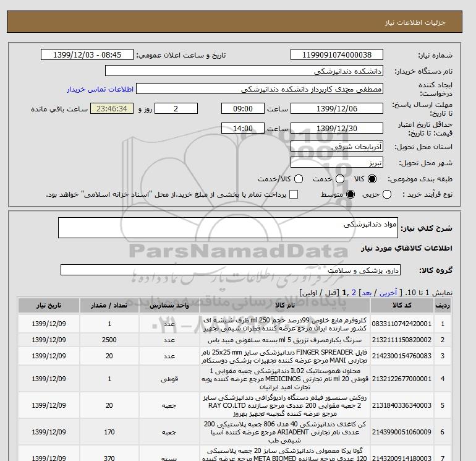Click quantity 170 in row 6
Screen dimensions: 476x461
point(109,432)
